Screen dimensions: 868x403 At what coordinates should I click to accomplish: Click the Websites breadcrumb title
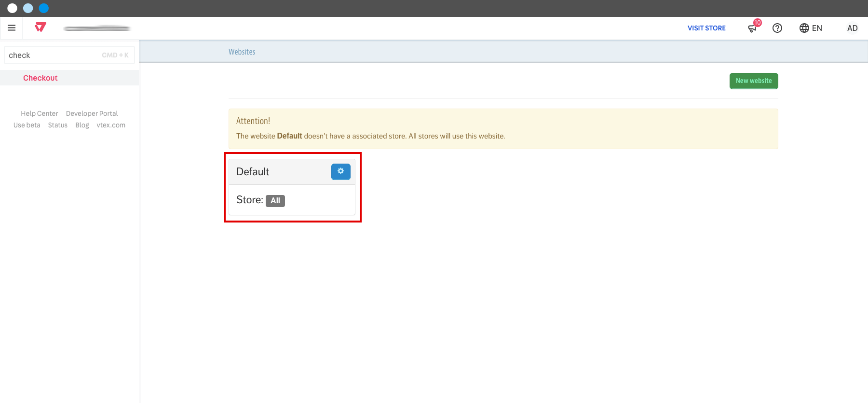242,52
